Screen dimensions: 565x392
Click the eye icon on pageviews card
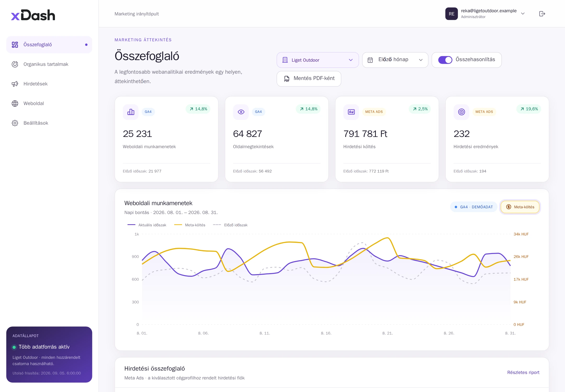coord(241,112)
